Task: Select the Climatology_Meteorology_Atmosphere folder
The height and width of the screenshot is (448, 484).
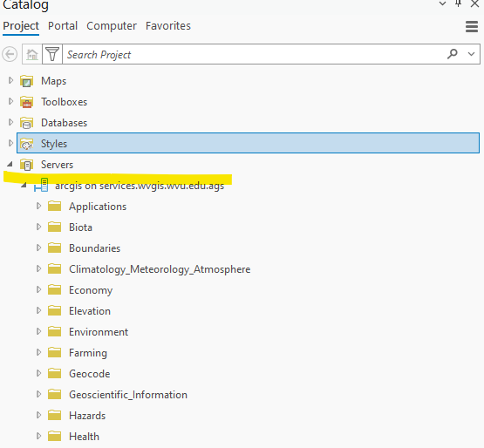Action: point(160,269)
